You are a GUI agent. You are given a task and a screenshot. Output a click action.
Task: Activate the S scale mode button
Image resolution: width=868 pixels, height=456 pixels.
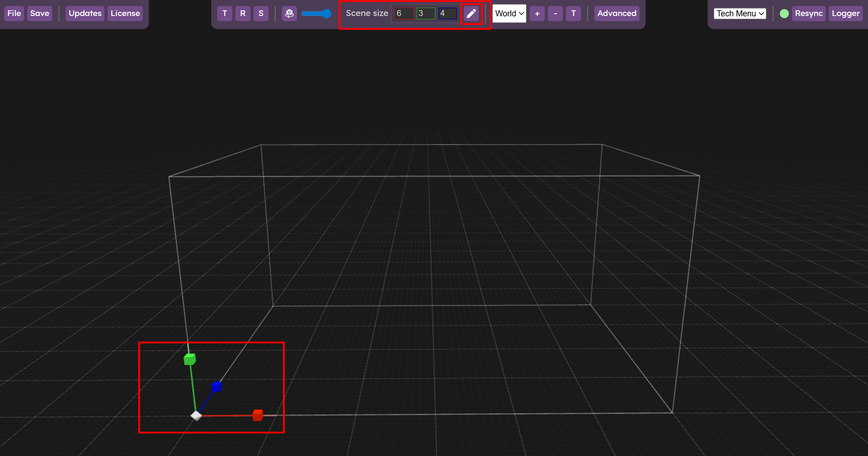(261, 14)
